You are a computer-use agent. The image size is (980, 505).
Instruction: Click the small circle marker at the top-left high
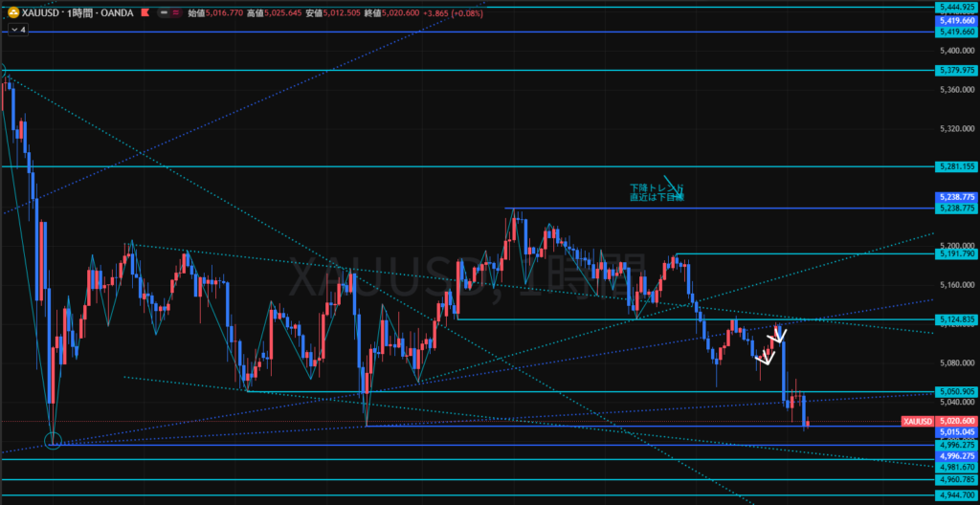[x=3, y=70]
